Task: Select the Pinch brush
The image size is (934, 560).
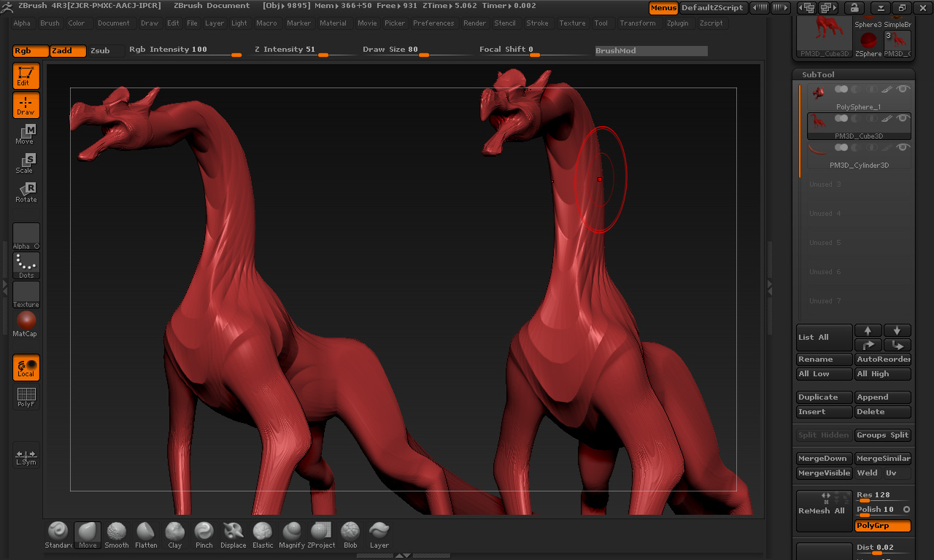Action: (x=204, y=534)
